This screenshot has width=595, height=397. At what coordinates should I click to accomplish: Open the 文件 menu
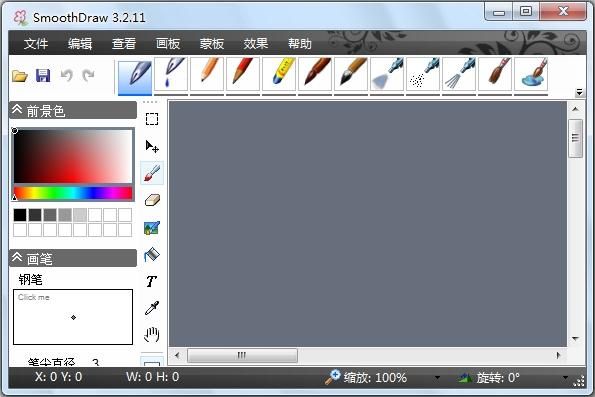36,44
